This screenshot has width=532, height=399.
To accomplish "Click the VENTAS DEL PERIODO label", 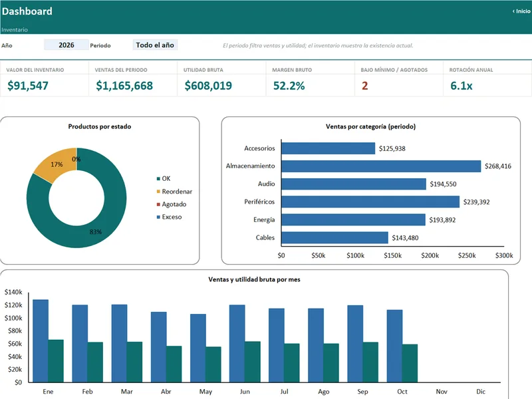I will click(121, 70).
